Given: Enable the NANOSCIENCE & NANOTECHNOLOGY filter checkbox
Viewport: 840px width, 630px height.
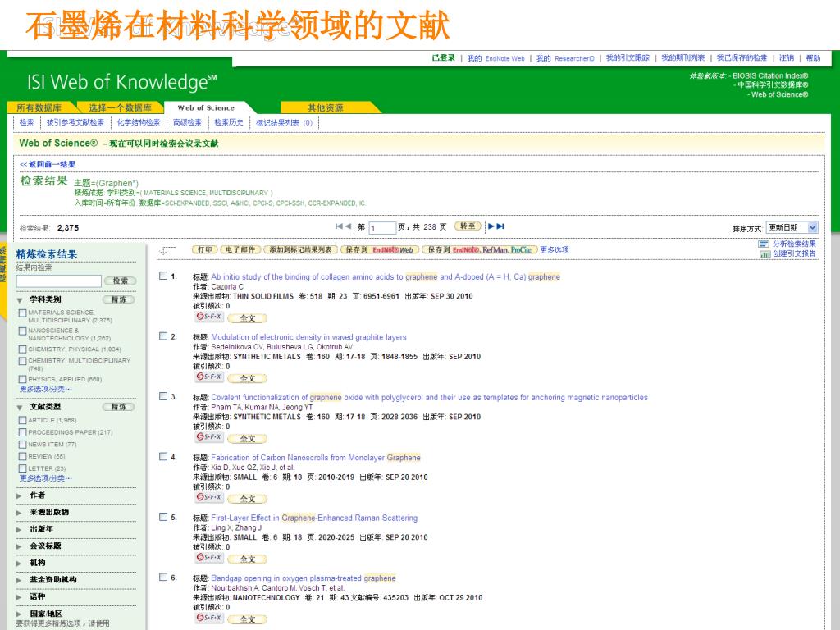Looking at the screenshot, I should (x=22, y=331).
